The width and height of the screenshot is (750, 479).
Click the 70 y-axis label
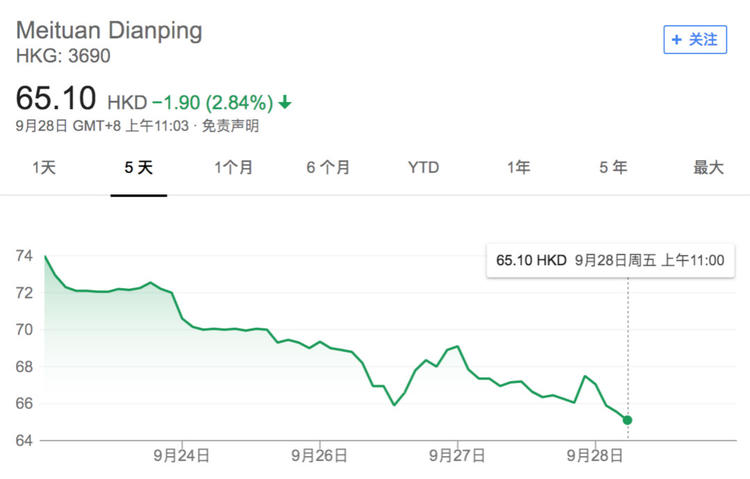24,330
